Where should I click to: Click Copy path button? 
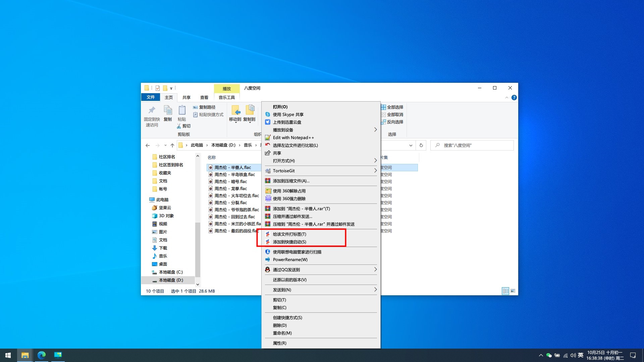204,107
